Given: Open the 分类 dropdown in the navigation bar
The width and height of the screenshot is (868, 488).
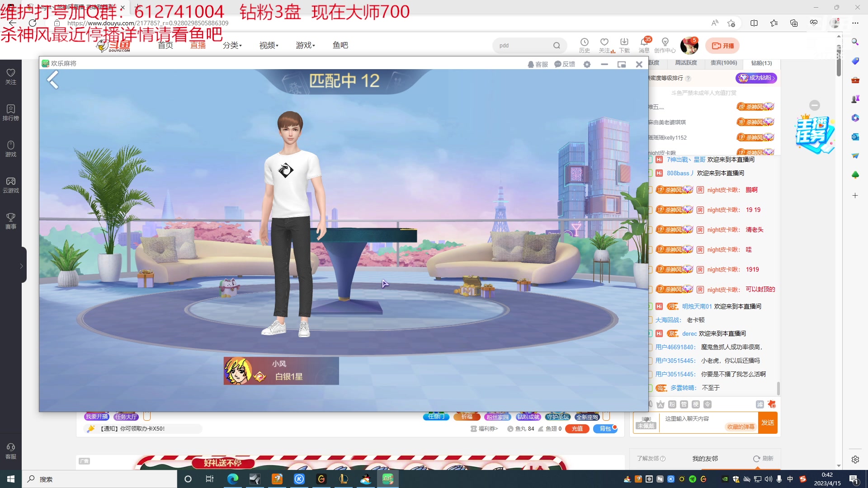Looking at the screenshot, I should point(232,45).
